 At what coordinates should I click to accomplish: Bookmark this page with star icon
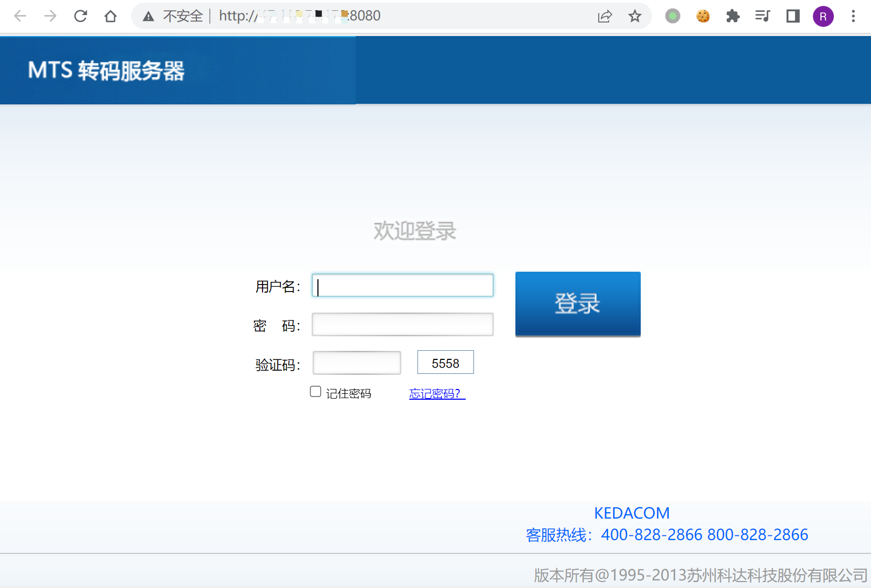click(635, 16)
